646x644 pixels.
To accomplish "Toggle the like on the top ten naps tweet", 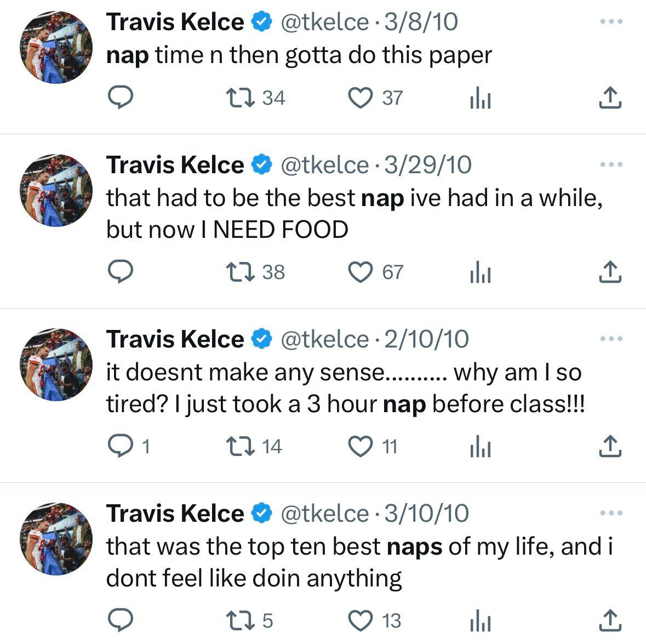I will (361, 620).
